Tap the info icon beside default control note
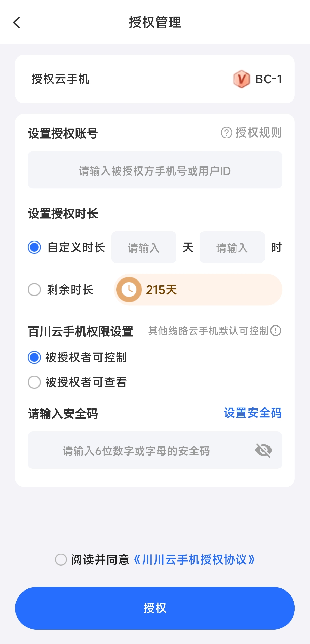This screenshot has height=644, width=310. coord(276,330)
